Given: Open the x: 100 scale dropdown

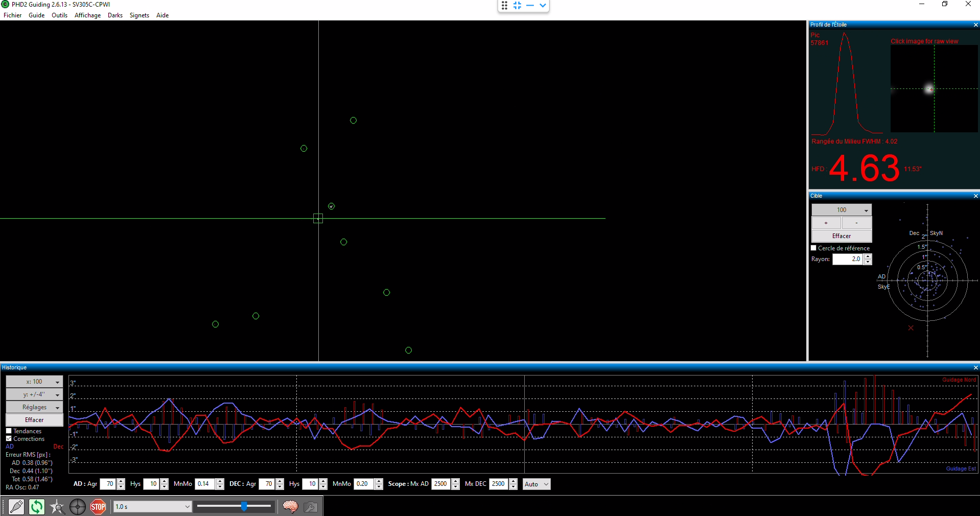Looking at the screenshot, I should 34,382.
